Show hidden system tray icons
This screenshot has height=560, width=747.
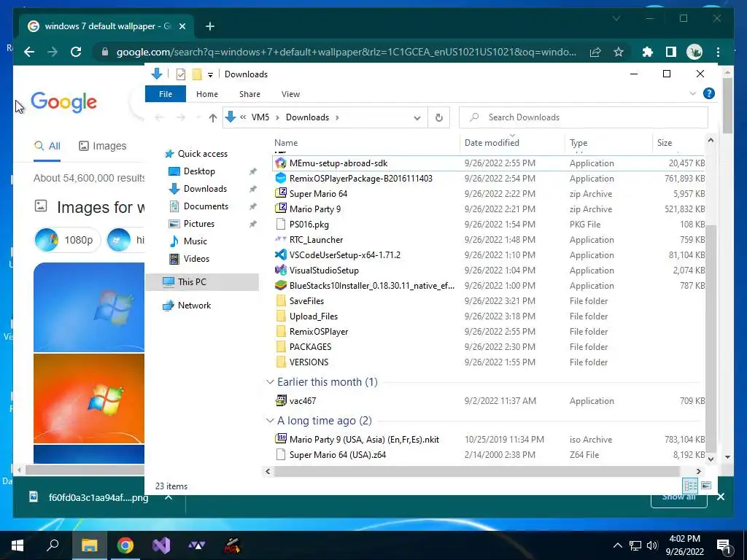click(x=617, y=545)
